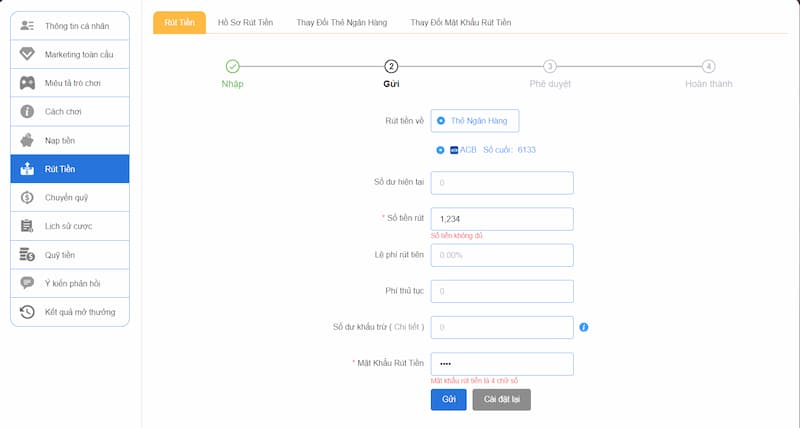The image size is (800, 428).
Task: Open Kết quả mở thưởng in sidebar
Action: click(79, 312)
